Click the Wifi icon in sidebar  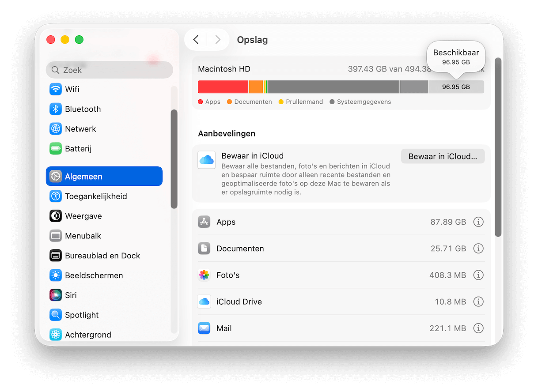tap(56, 89)
